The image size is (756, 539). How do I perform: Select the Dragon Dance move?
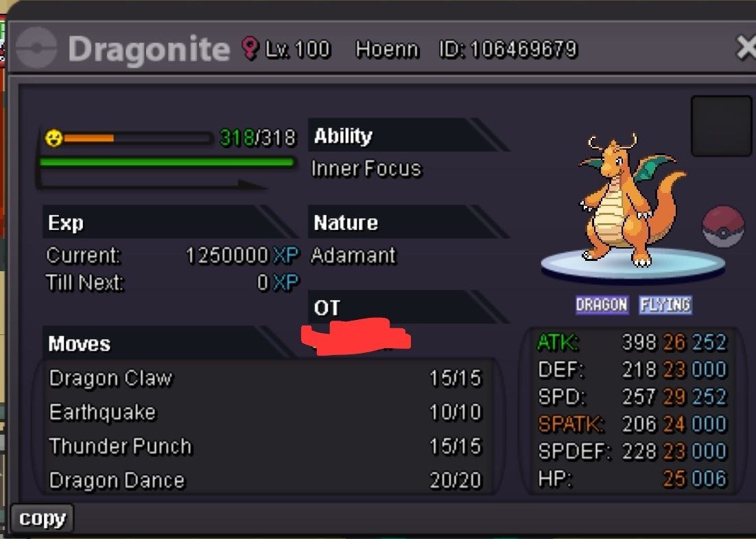[265, 481]
